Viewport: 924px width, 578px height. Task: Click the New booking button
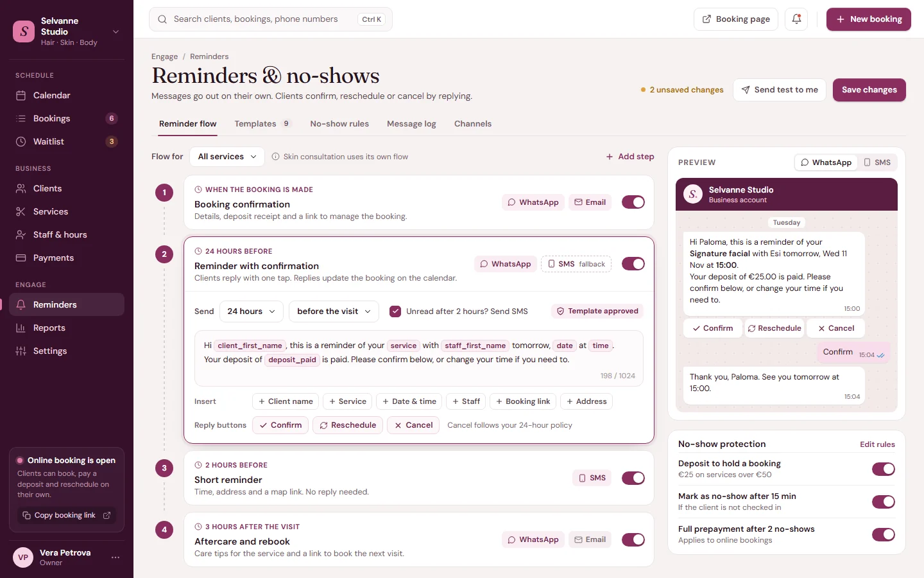tap(869, 19)
